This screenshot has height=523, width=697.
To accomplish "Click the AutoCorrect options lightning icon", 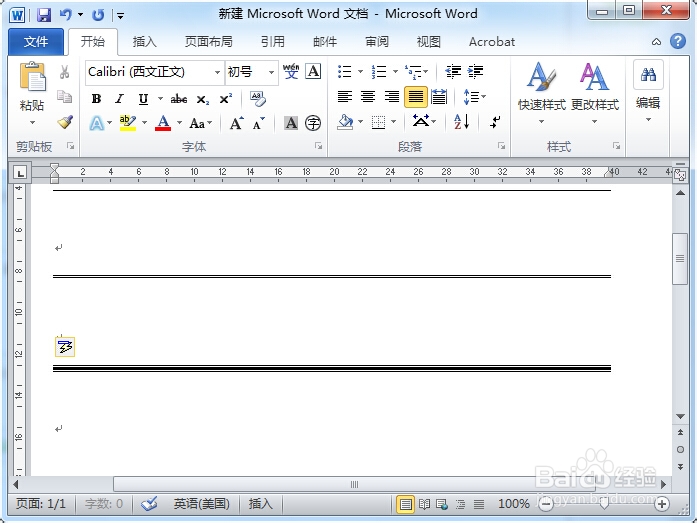I will coord(65,347).
